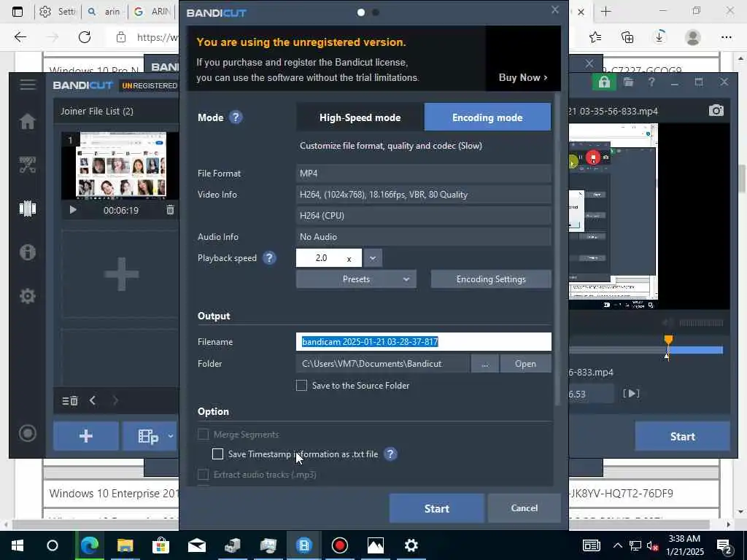Select the Join mode sidebar icon
The height and width of the screenshot is (560, 747).
(x=28, y=208)
